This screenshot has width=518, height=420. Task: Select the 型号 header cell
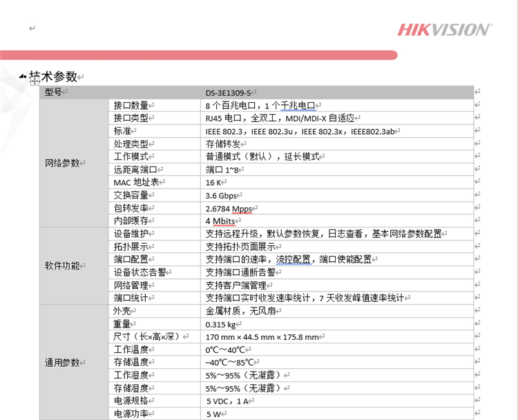(120, 92)
